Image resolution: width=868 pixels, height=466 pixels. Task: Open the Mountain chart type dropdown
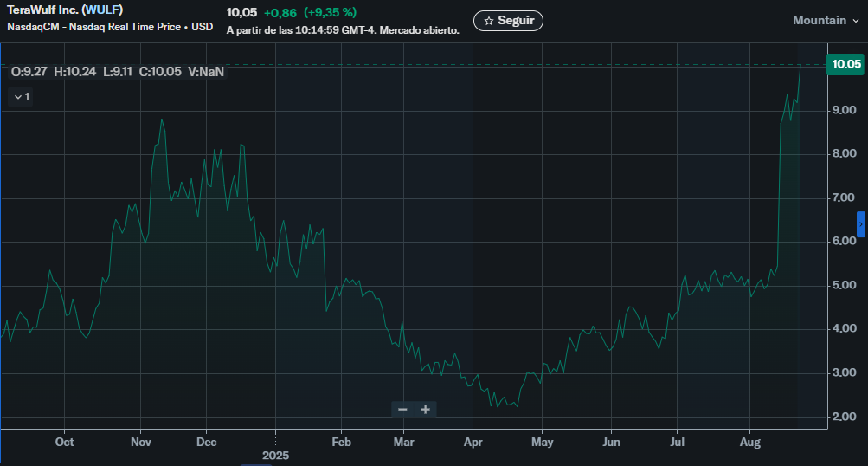(x=826, y=20)
